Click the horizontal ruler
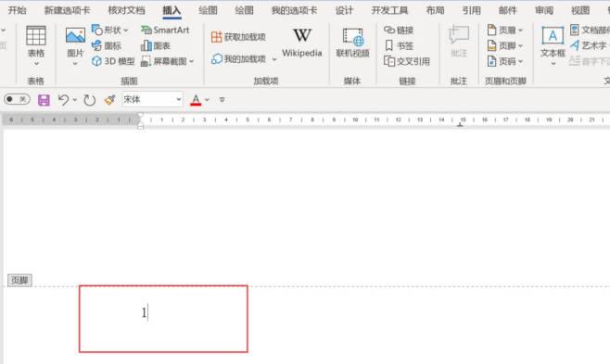 [x=306, y=119]
